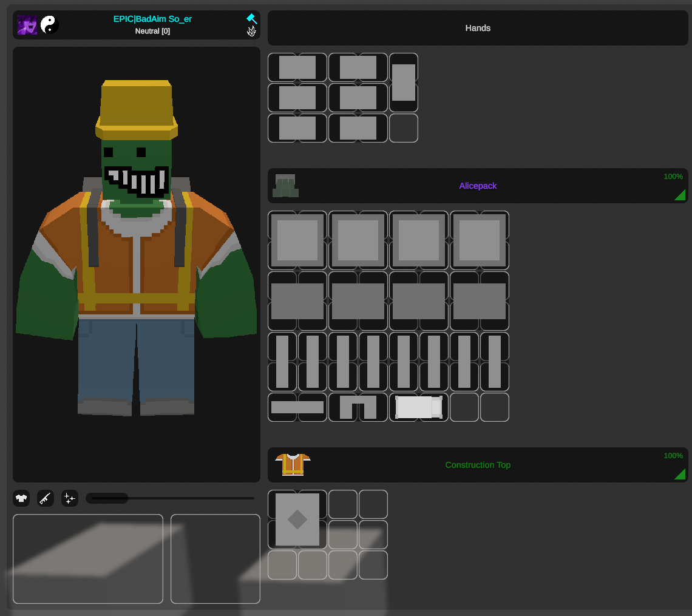Click the Hands storage header
The width and height of the screenshot is (692, 616).
478,28
